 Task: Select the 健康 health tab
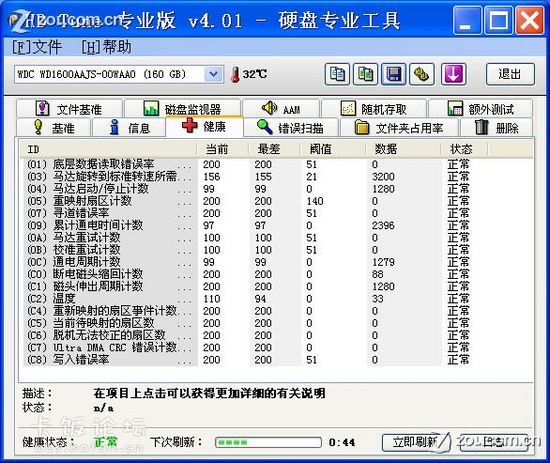point(204,126)
